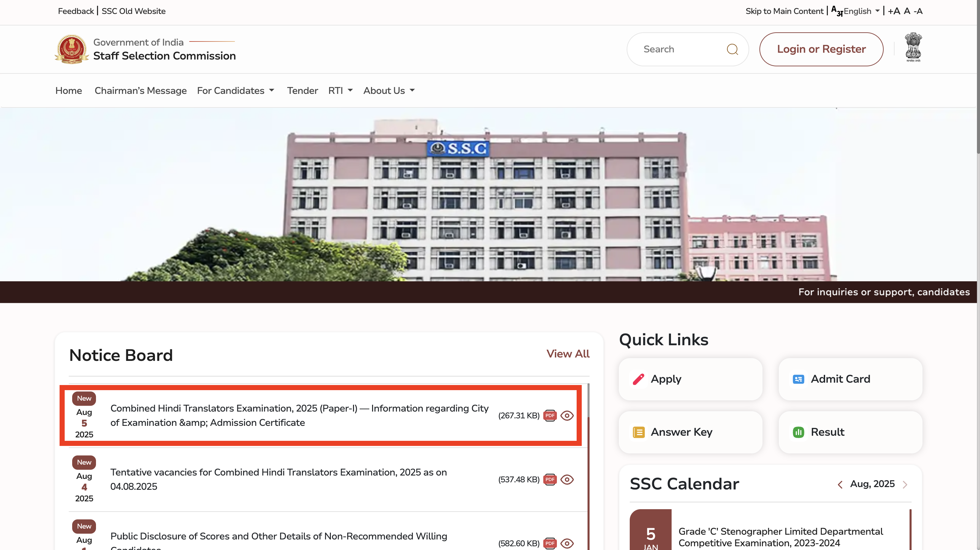
Task: Open the Result quick link
Action: (x=850, y=432)
